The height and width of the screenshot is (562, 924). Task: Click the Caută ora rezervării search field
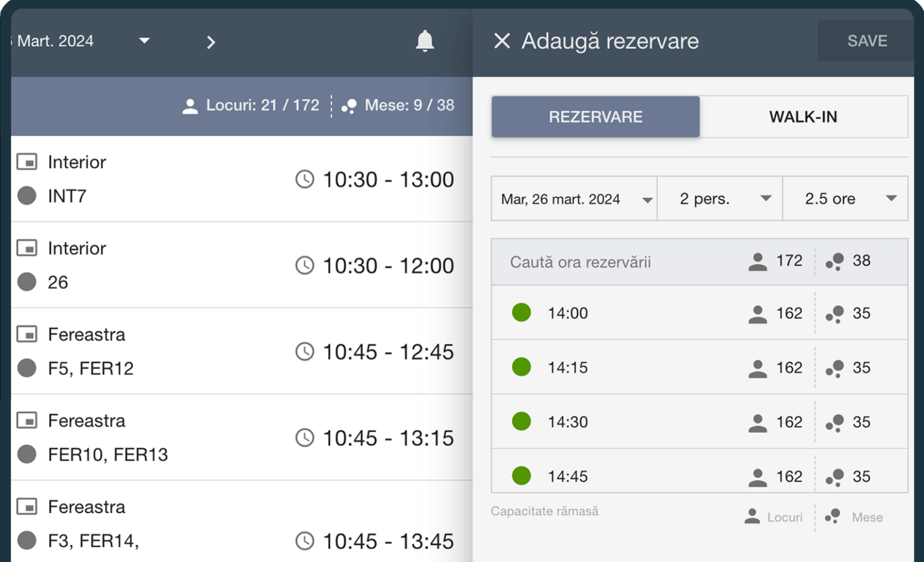614,262
